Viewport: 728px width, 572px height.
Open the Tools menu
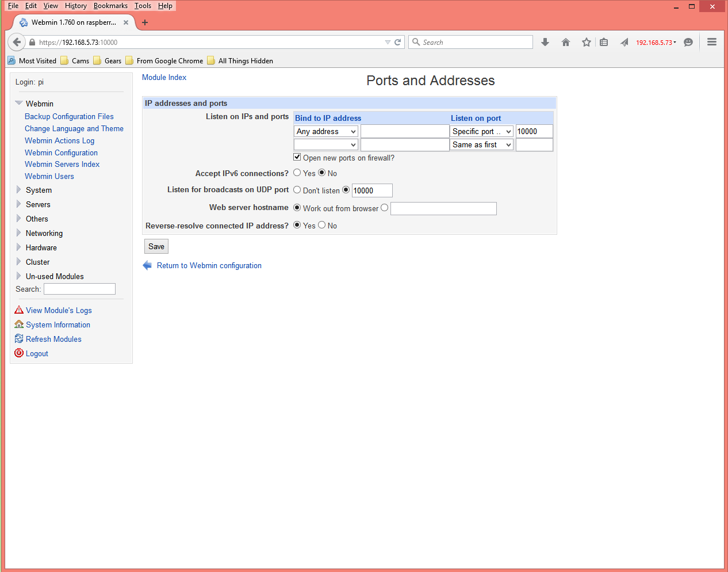click(x=143, y=6)
